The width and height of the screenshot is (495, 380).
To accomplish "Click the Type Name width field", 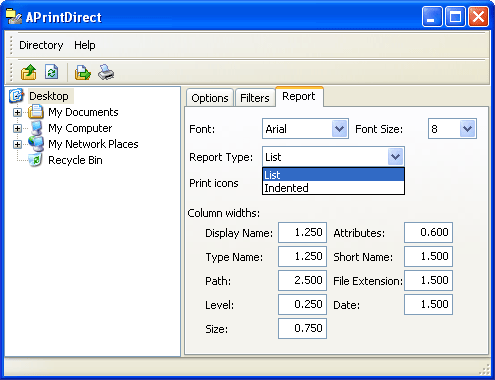I will [302, 256].
